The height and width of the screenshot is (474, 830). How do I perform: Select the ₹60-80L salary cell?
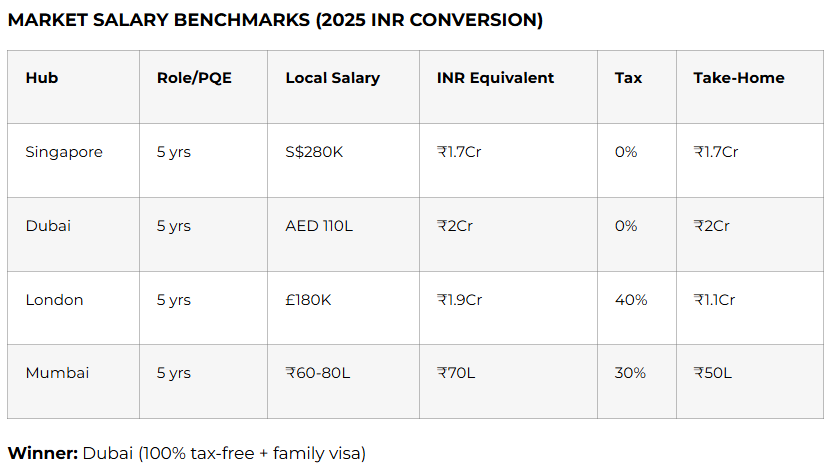(x=320, y=373)
